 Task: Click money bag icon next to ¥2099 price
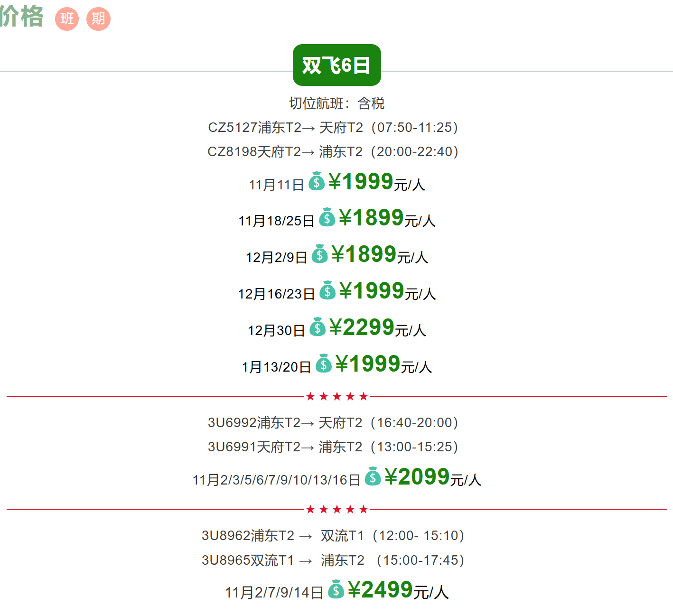(373, 476)
